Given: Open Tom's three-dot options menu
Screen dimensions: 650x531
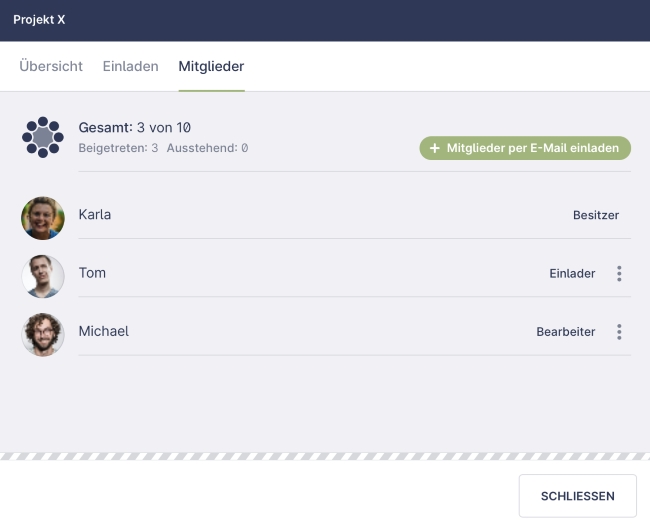Looking at the screenshot, I should tap(620, 273).
